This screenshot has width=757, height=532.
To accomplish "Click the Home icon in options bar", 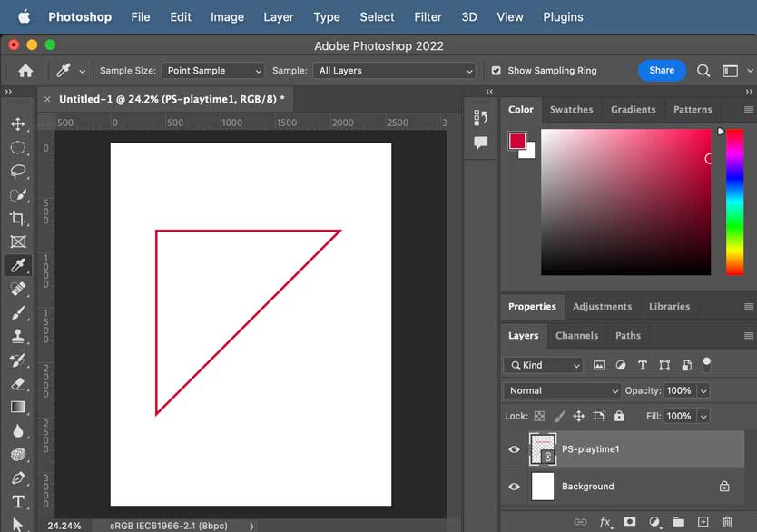I will coord(25,71).
